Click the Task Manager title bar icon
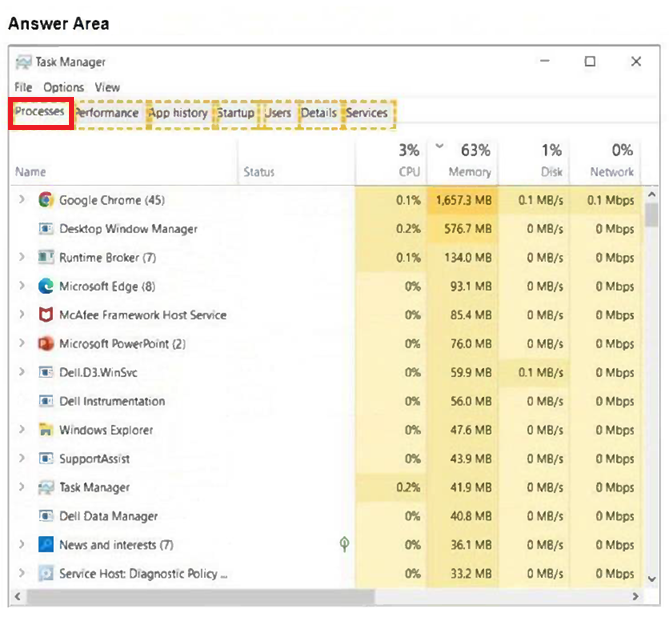 pyautogui.click(x=23, y=62)
